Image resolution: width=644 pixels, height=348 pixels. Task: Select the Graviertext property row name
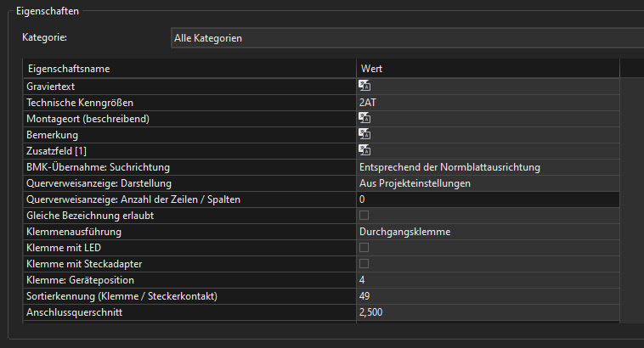pos(189,87)
